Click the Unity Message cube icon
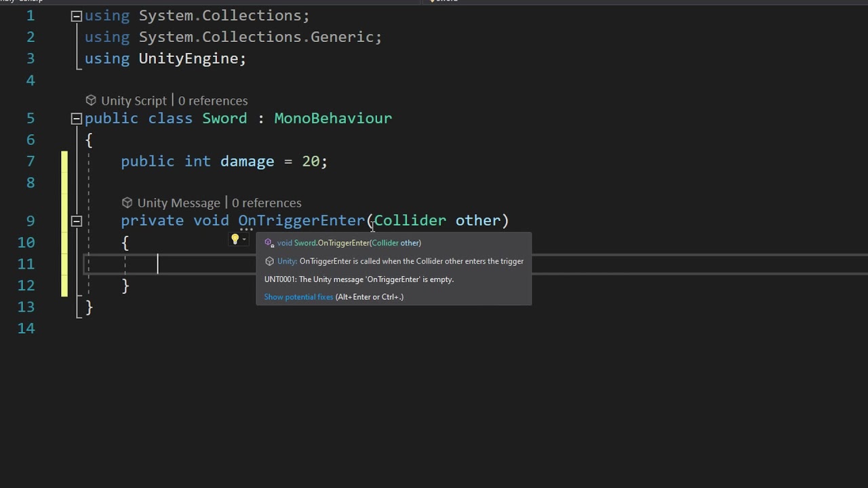Screen dimensions: 868x488 click(x=127, y=203)
